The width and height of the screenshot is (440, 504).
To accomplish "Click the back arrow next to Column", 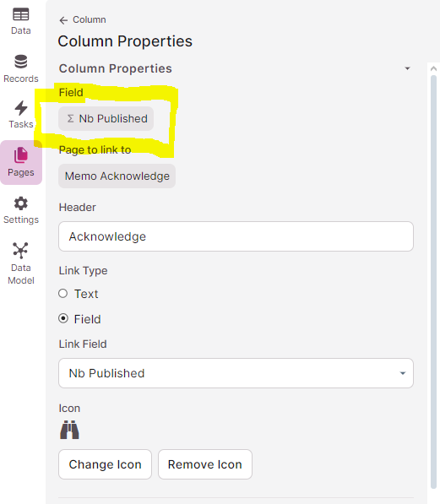I will (x=63, y=20).
